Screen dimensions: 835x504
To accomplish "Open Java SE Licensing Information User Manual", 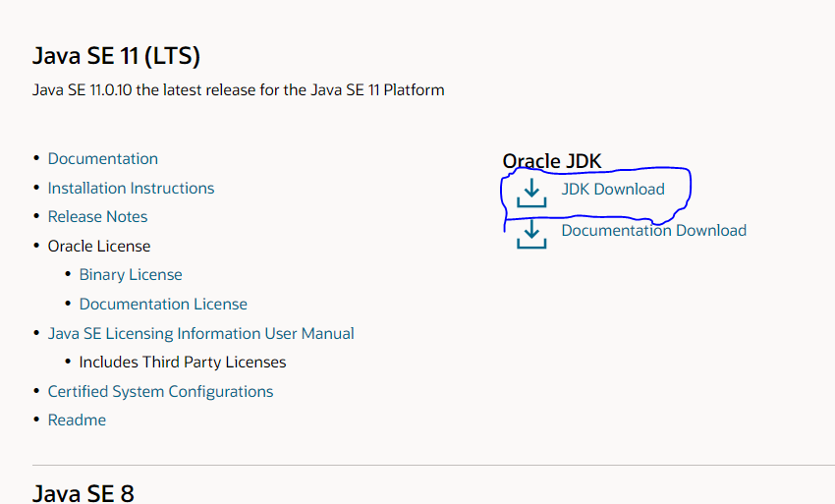I will point(200,333).
